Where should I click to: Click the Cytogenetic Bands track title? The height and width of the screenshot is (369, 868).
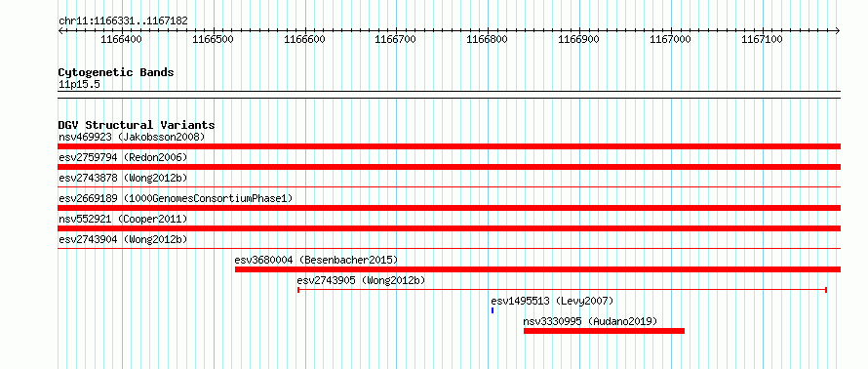click(x=116, y=72)
